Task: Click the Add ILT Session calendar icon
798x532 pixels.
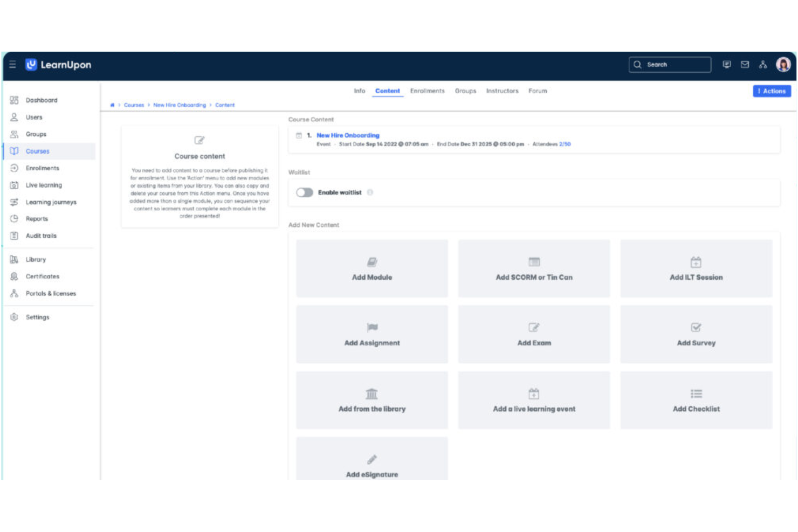Action: [x=696, y=262]
